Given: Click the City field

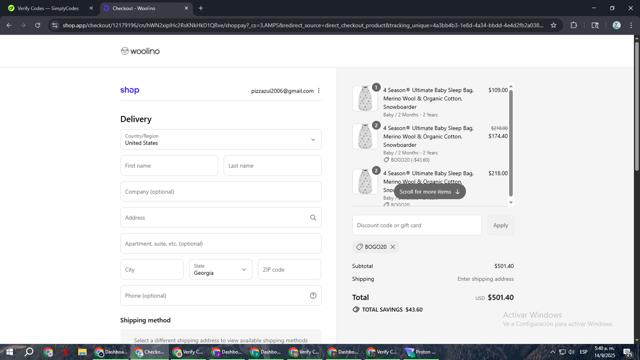Looking at the screenshot, I should (152, 269).
